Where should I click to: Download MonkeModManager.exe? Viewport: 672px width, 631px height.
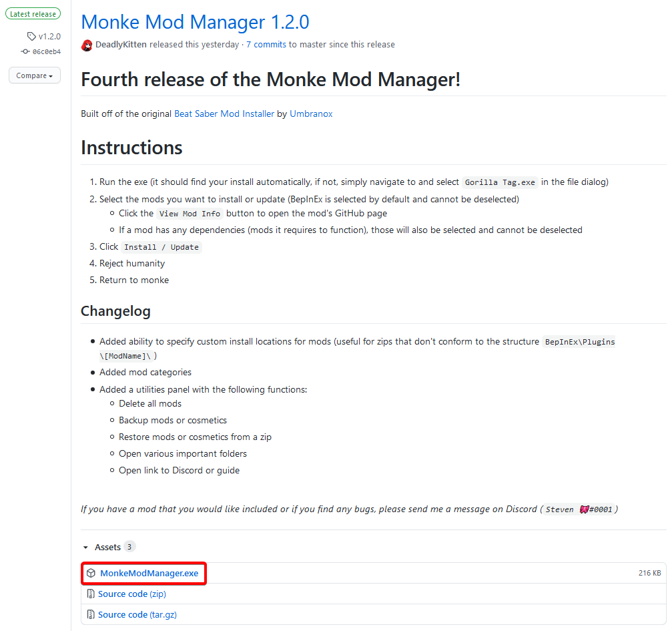(149, 574)
